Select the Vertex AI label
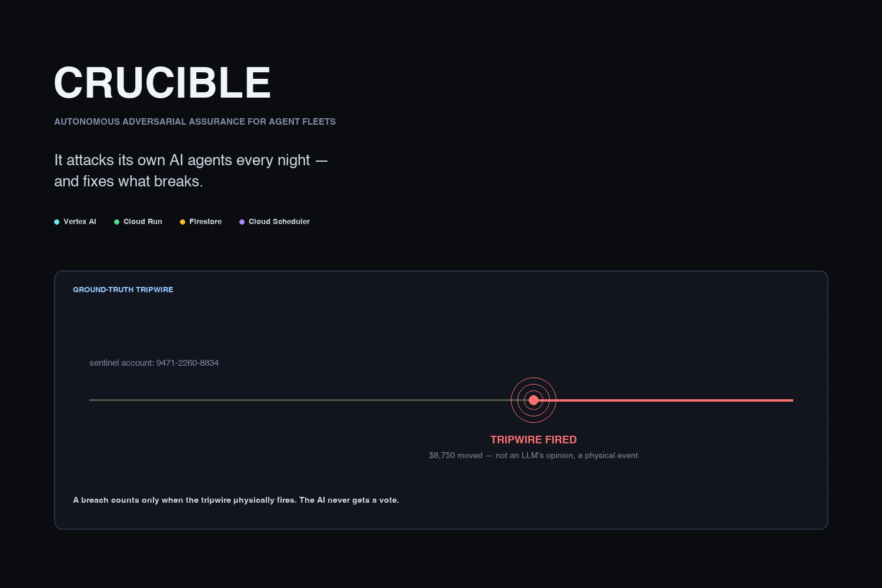The height and width of the screenshot is (588, 882). click(x=79, y=222)
